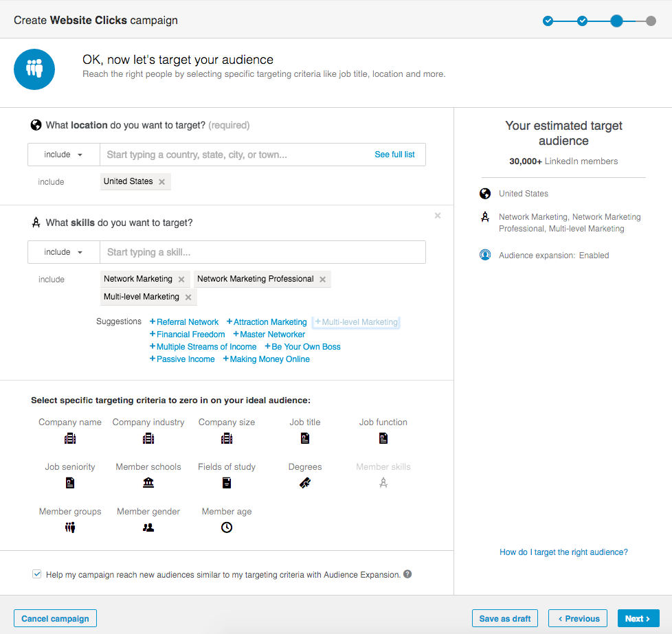Click the globe icon beside location question
The image size is (672, 634).
(36, 125)
